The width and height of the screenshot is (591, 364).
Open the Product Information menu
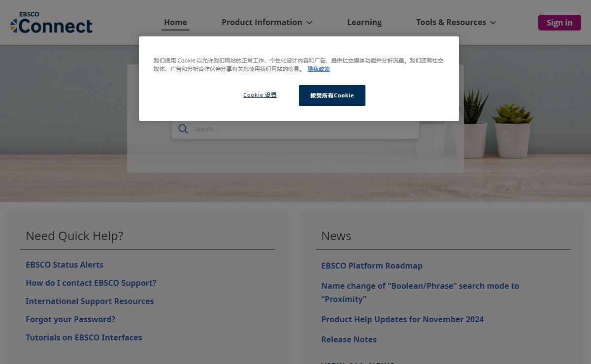click(x=267, y=22)
